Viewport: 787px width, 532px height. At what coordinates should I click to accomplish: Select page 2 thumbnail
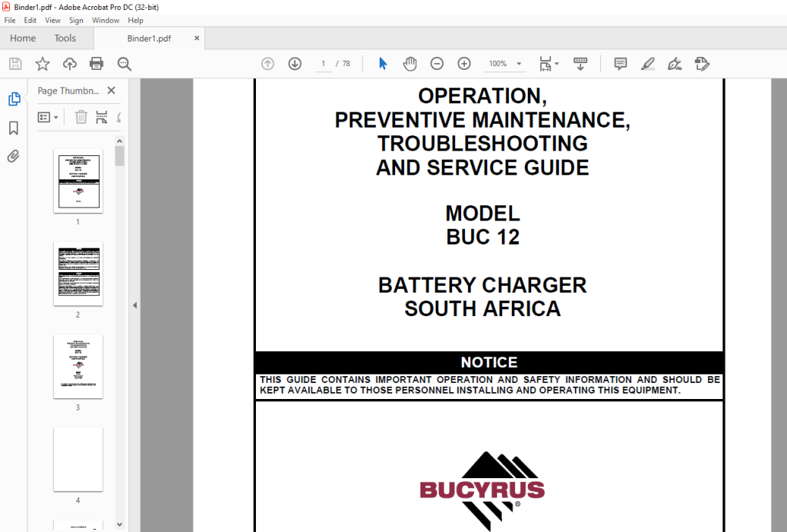(x=78, y=274)
